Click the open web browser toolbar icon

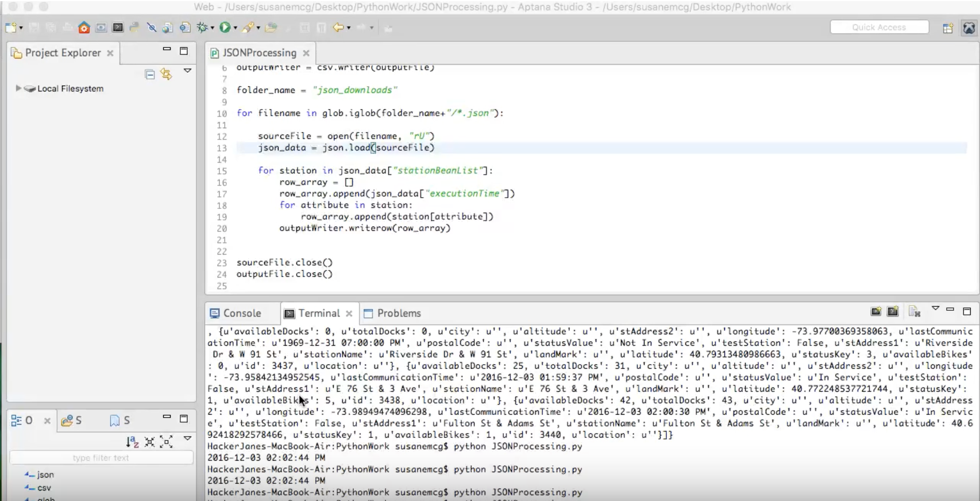click(x=168, y=27)
